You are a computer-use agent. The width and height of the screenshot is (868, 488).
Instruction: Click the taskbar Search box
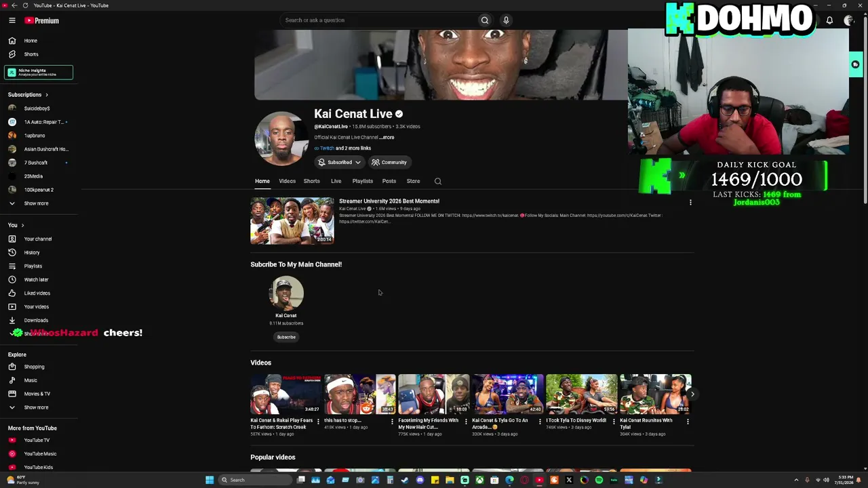[x=254, y=480]
